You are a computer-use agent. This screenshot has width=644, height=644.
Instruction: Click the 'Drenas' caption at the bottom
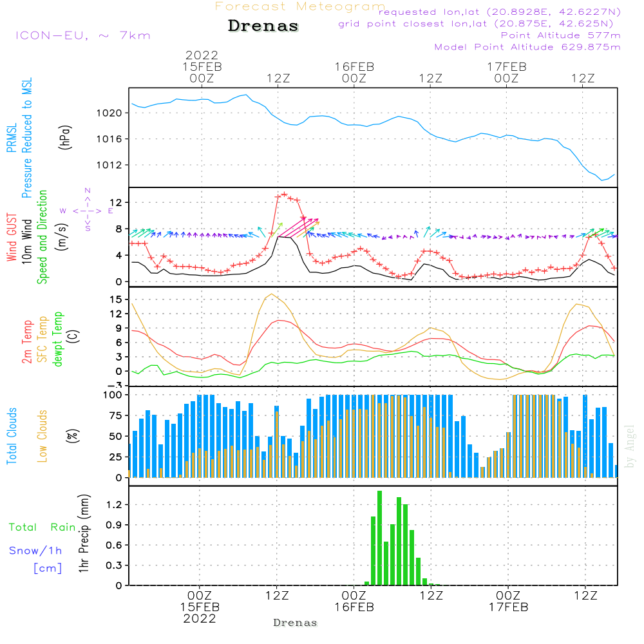(296, 623)
